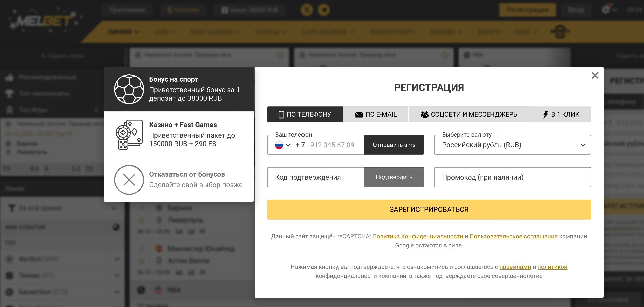The width and height of the screenshot is (644, 307).
Task: Collapse the left sidebar block
Action: click(63, 56)
